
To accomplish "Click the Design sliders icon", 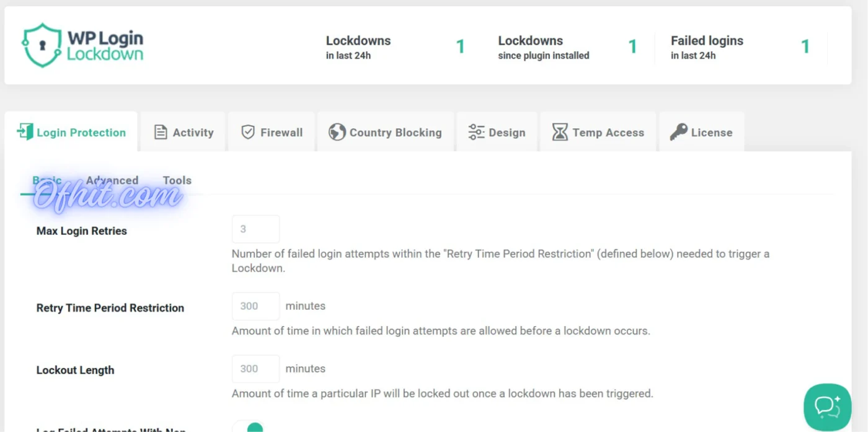I will click(476, 132).
